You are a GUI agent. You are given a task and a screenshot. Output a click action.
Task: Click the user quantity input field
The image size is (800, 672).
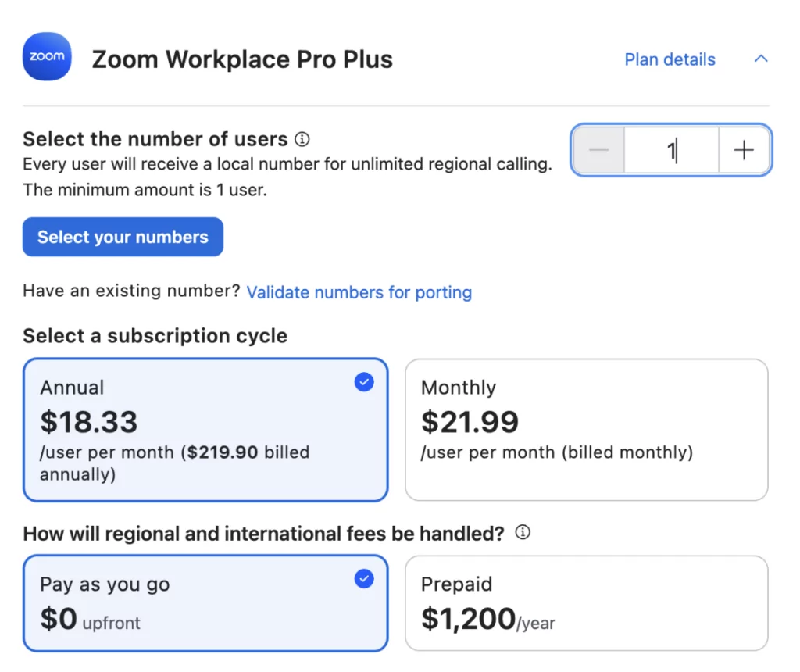pyautogui.click(x=670, y=150)
